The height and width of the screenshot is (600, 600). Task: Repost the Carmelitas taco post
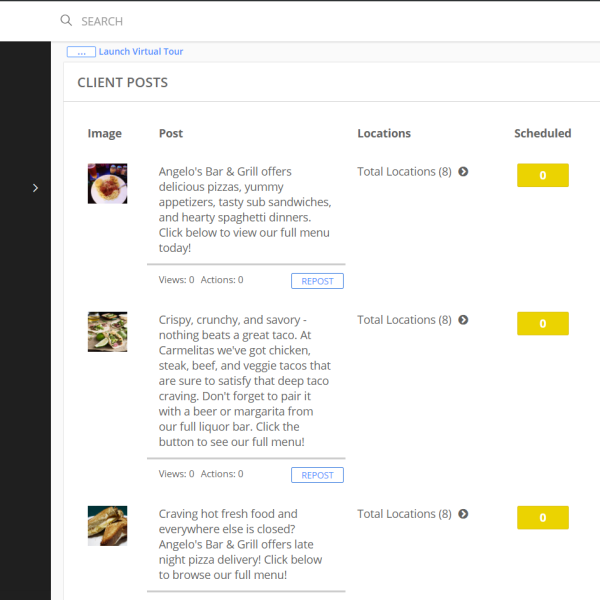[317, 475]
